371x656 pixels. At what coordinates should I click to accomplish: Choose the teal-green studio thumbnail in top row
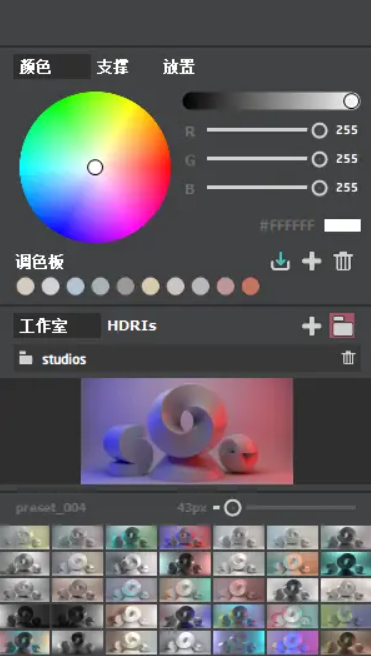[131, 538]
